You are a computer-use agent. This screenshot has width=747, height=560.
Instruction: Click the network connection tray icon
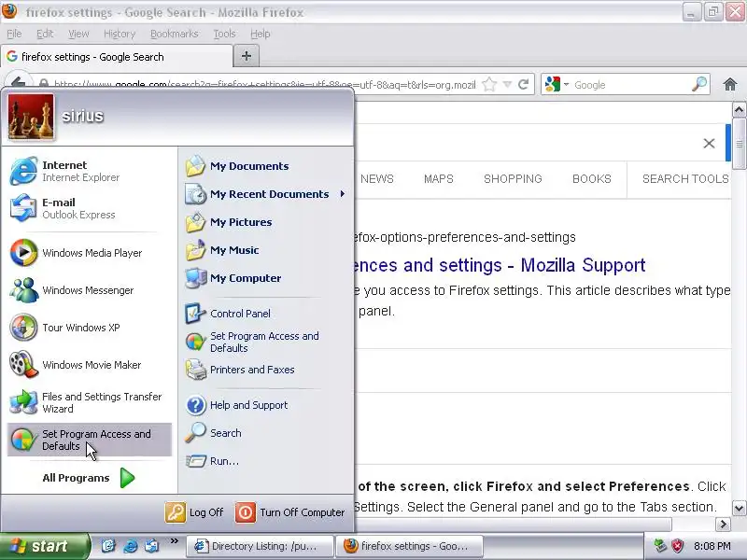tap(660, 546)
